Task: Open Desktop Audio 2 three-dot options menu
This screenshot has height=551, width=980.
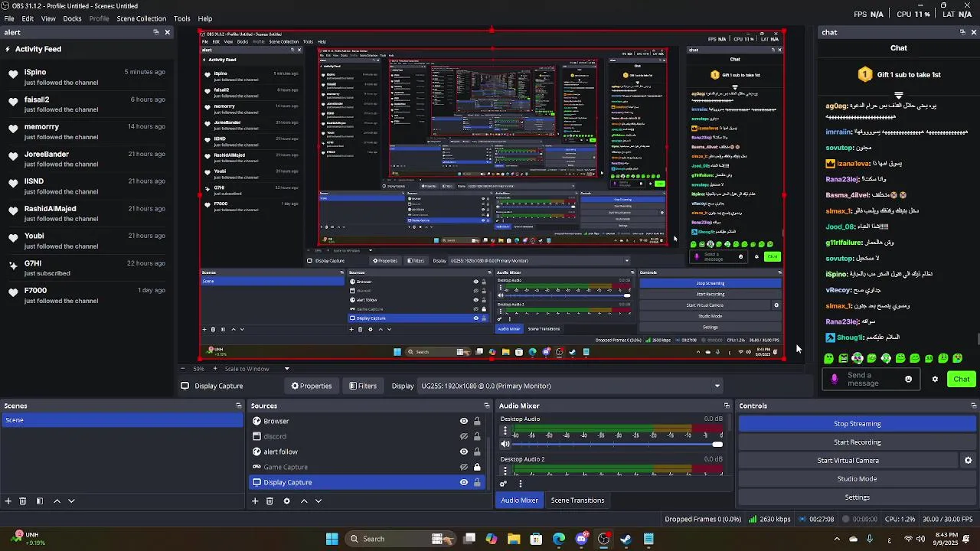Action: pyautogui.click(x=505, y=471)
